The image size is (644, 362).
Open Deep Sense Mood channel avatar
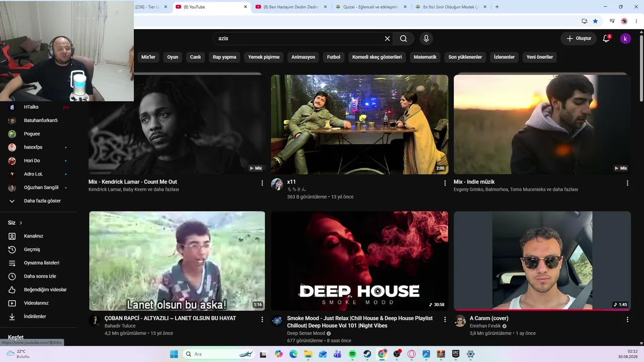click(277, 321)
